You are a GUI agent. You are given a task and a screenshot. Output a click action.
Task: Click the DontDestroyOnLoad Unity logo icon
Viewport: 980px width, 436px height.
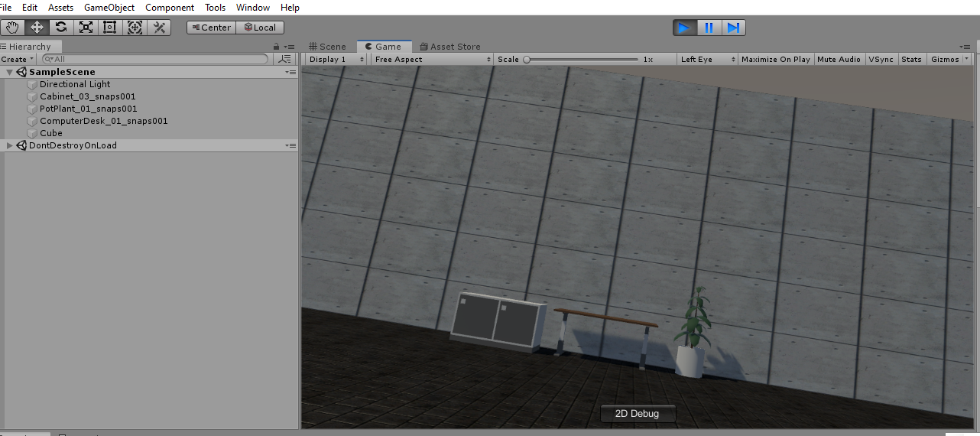click(21, 145)
